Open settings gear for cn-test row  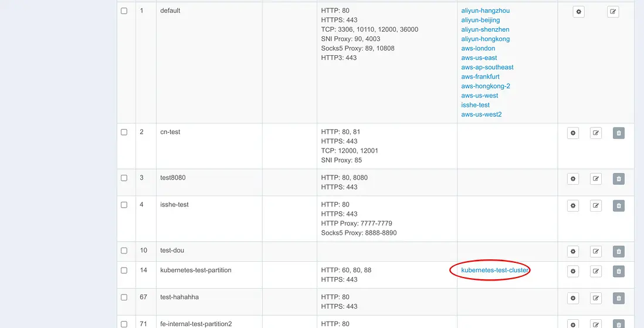pyautogui.click(x=573, y=133)
